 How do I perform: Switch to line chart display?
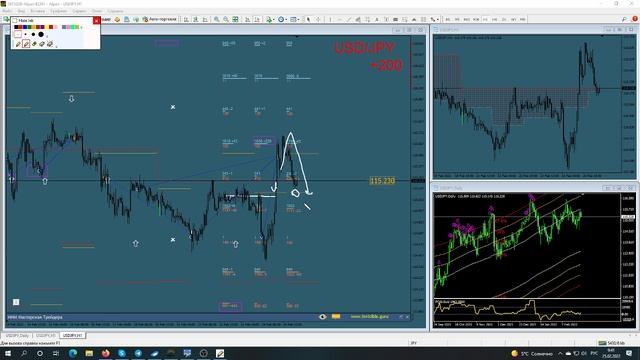[205, 19]
